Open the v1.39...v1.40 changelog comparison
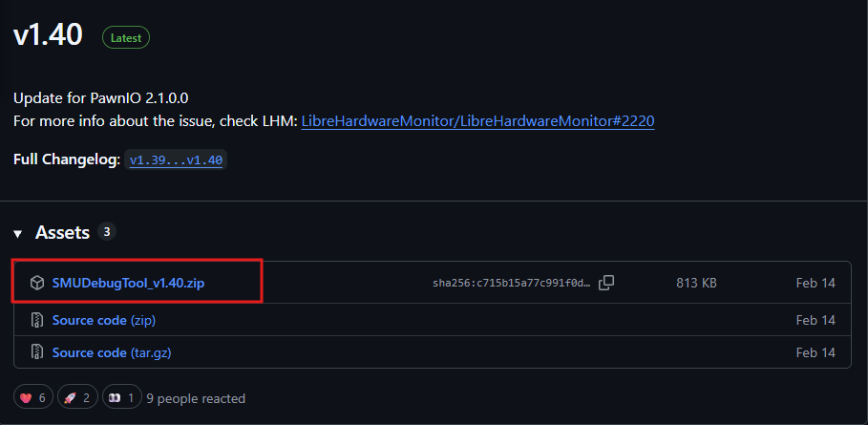 [x=176, y=160]
